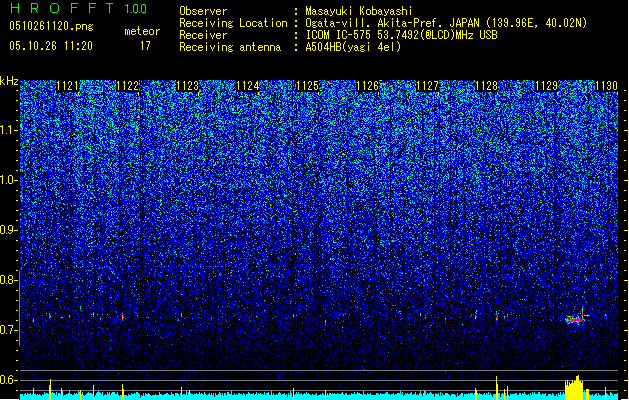The height and width of the screenshot is (400, 629).
Task: Click the 1124 time marker
Action: [x=248, y=86]
